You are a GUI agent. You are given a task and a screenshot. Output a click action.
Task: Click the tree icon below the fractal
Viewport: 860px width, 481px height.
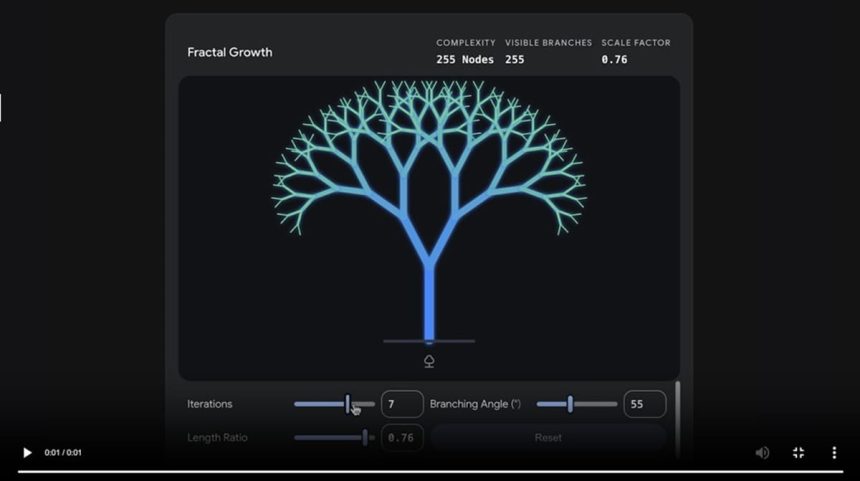(x=429, y=361)
